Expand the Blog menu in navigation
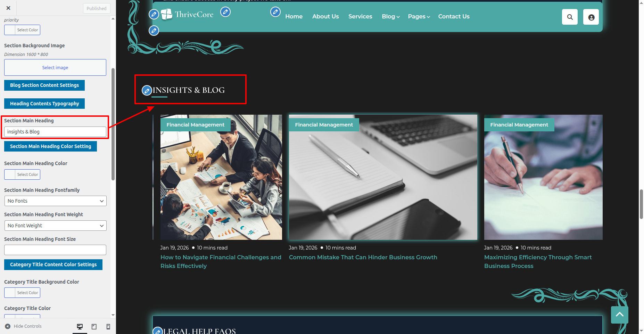This screenshot has height=334, width=644. click(x=390, y=17)
